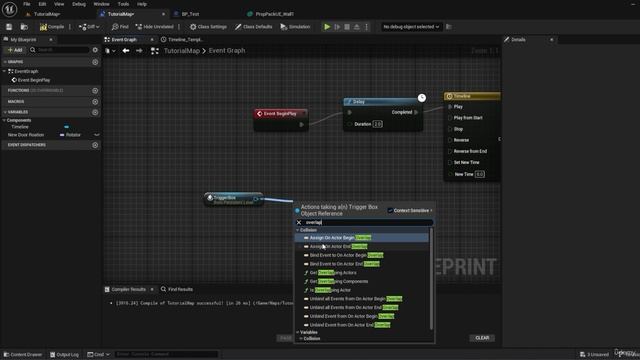Toggle New Door Rotation visibility eye
640x360 pixels.
[x=97, y=135]
